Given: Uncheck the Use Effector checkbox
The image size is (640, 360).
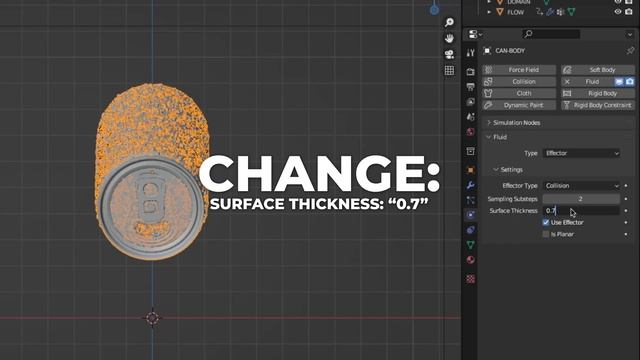Looking at the screenshot, I should coord(546,222).
